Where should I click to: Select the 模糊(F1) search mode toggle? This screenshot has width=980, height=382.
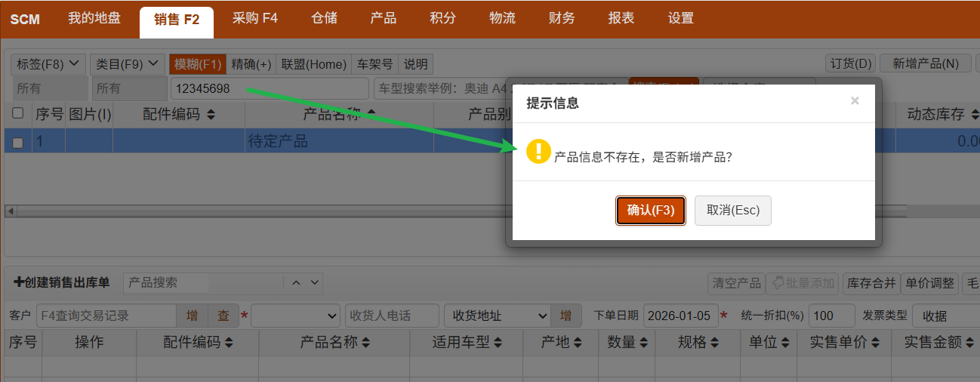[x=198, y=64]
